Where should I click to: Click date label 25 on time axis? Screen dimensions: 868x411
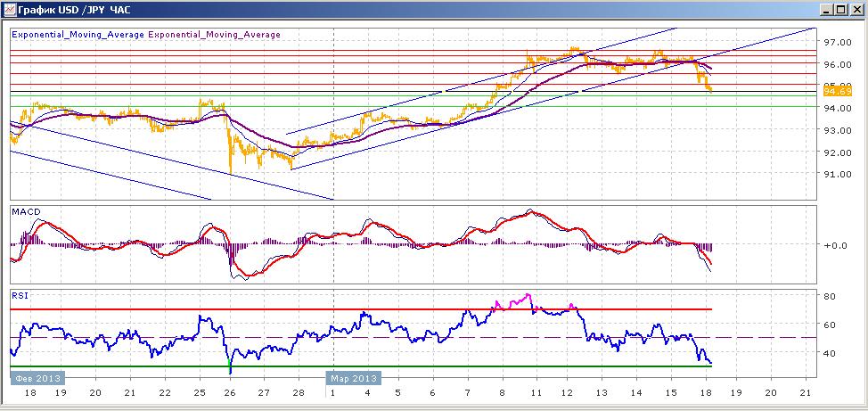pyautogui.click(x=200, y=392)
